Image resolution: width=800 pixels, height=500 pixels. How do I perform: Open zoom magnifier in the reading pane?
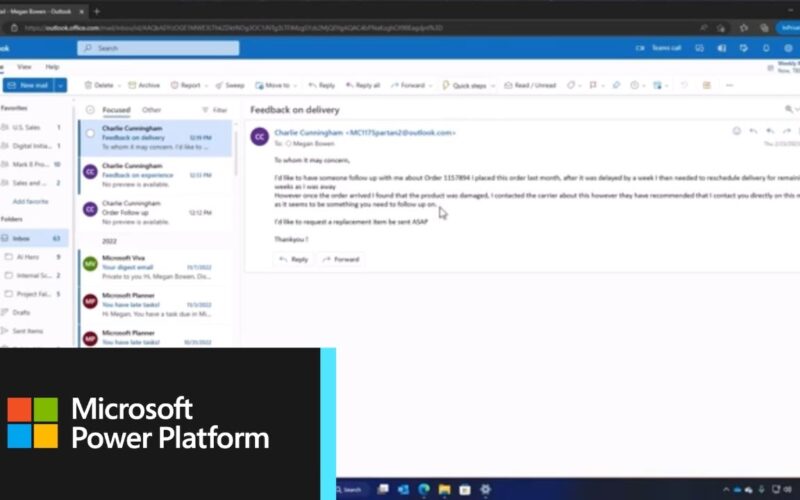pyautogui.click(x=789, y=109)
